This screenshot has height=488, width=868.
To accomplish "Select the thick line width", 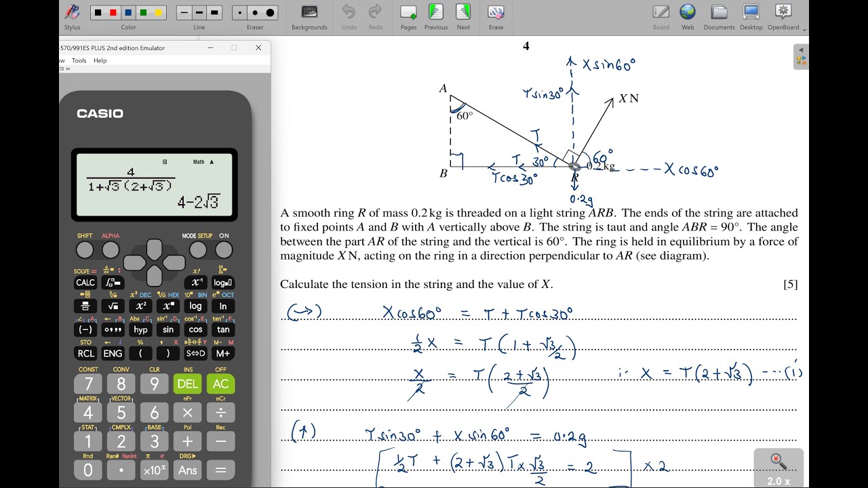I will [215, 13].
